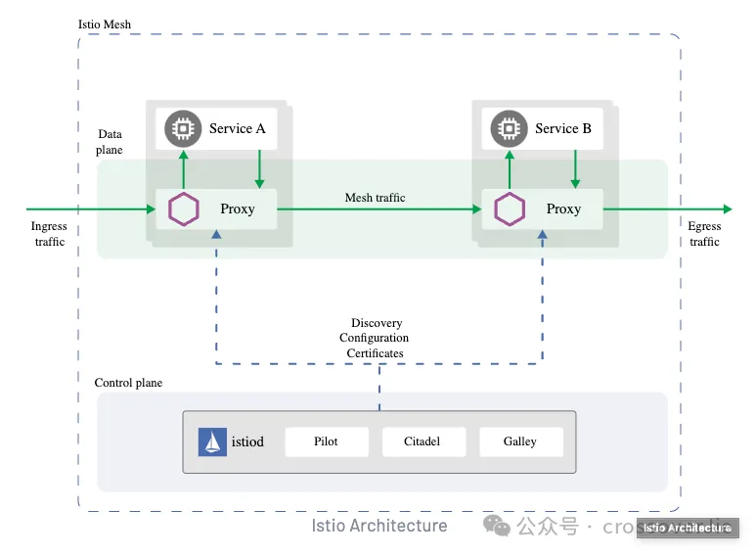The image size is (756, 556).
Task: Click the Service A label
Action: [238, 128]
